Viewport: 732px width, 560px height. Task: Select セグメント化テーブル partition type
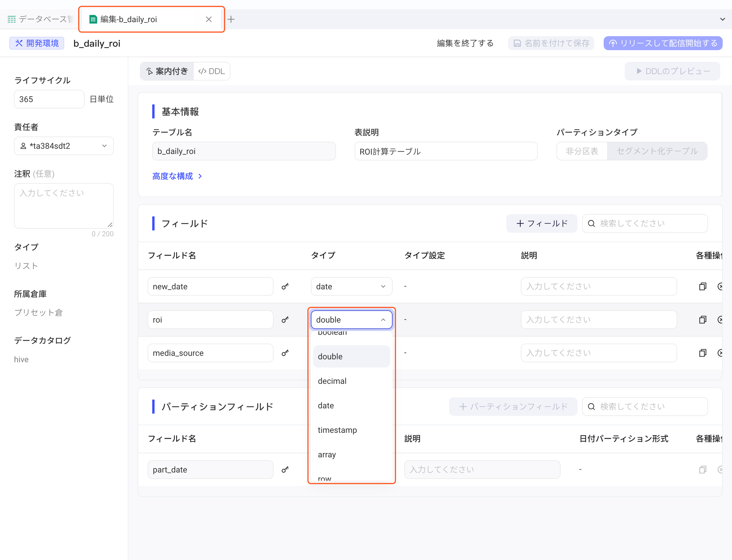[x=657, y=151]
